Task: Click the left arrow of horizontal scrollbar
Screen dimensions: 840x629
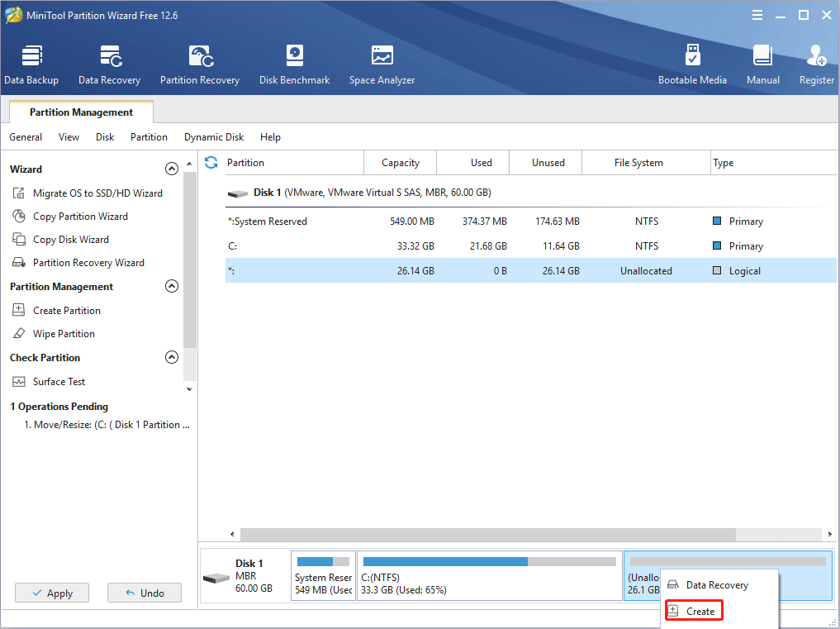Action: click(x=232, y=534)
